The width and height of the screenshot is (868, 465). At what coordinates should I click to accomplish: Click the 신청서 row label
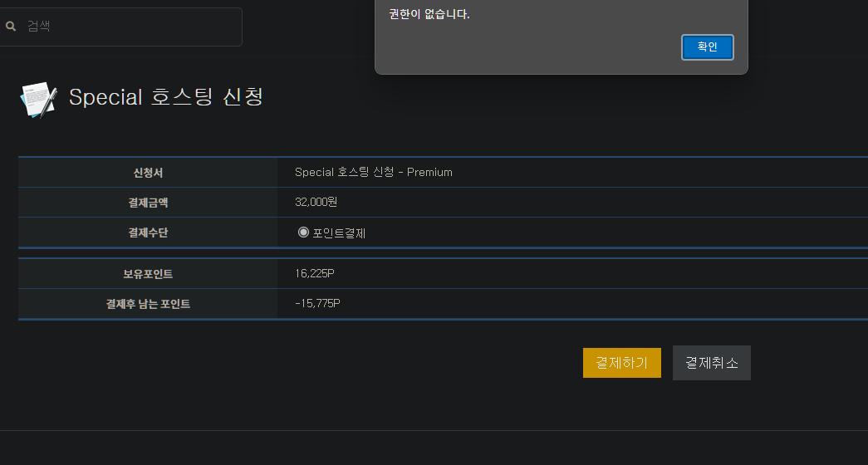pyautogui.click(x=148, y=173)
